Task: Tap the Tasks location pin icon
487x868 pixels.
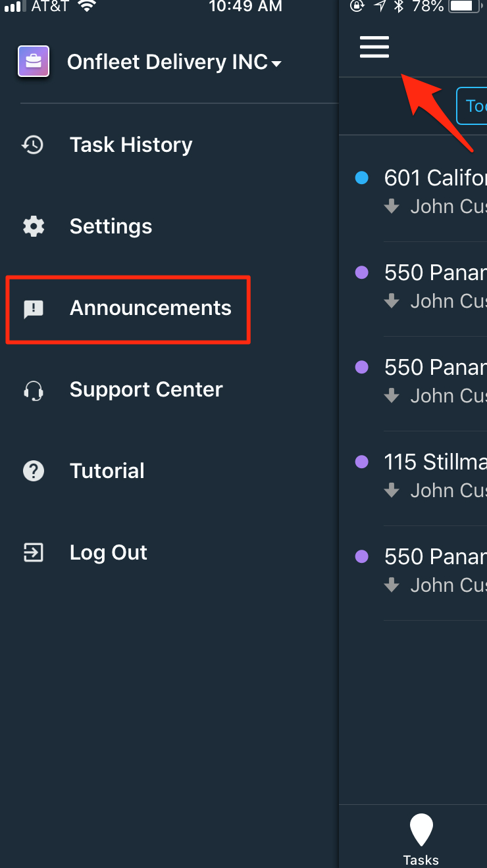Action: [421, 830]
